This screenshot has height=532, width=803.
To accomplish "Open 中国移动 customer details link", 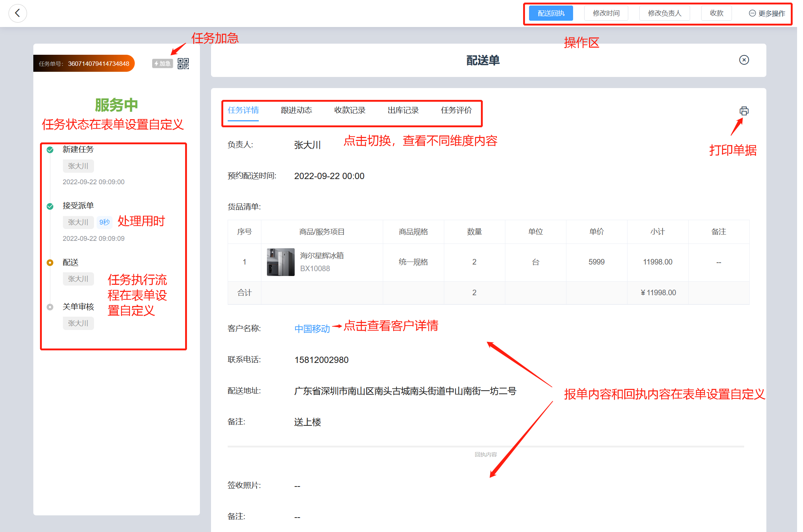I will point(312,329).
